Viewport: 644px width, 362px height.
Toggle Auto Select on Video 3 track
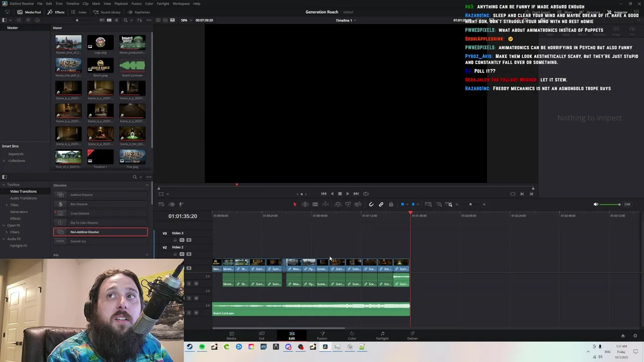pyautogui.click(x=182, y=240)
